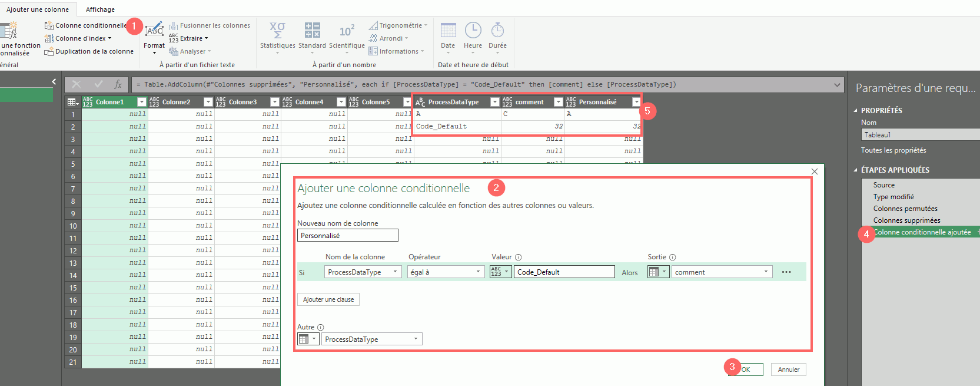Open the Colonne2 filter dropdown
Viewport: 980px width, 386px height.
pyautogui.click(x=208, y=102)
